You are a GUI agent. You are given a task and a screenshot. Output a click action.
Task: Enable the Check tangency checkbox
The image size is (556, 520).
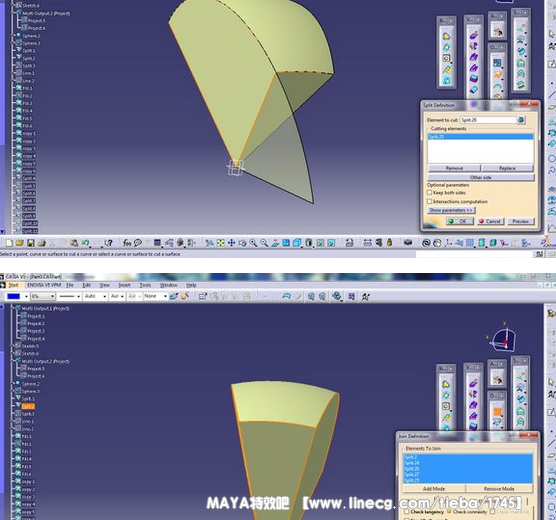(407, 512)
